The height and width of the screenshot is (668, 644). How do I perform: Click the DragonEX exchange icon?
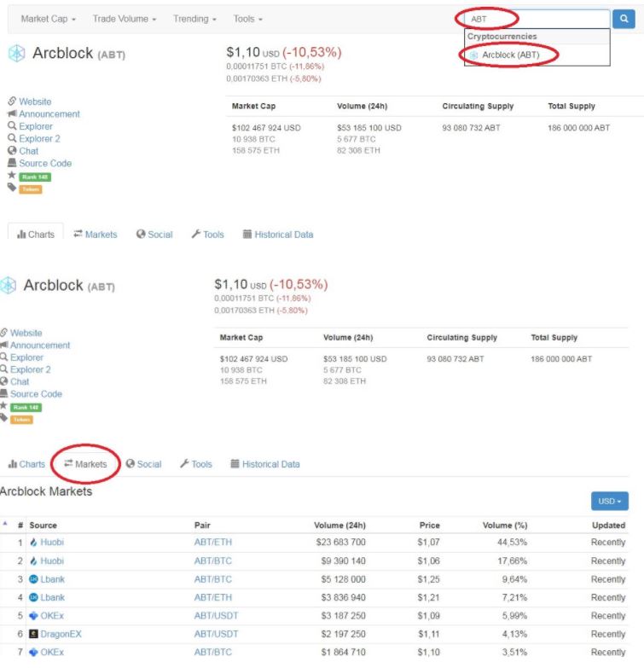coord(33,634)
